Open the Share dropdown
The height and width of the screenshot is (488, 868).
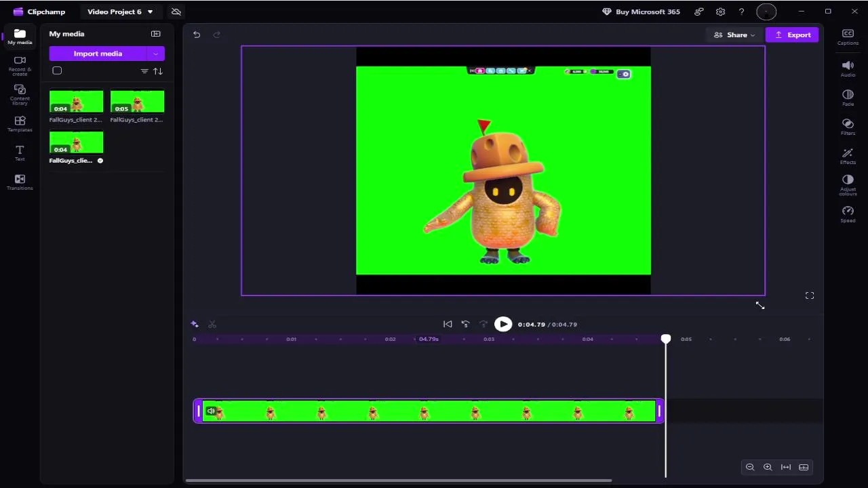[x=734, y=35]
